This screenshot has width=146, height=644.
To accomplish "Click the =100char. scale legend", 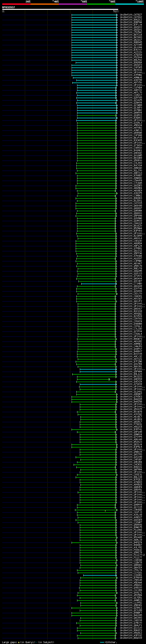I will pyautogui.click(x=108, y=642).
